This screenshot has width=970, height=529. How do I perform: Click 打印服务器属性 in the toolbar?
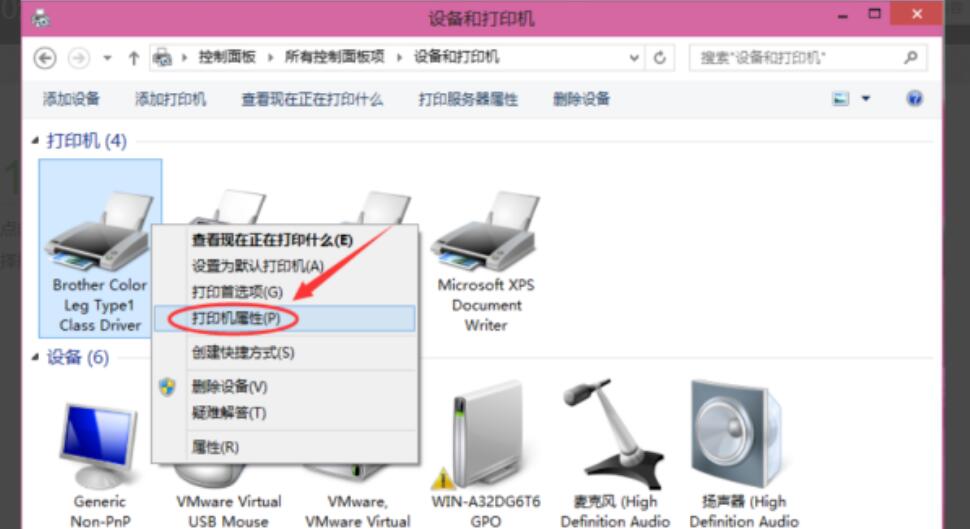tap(468, 99)
